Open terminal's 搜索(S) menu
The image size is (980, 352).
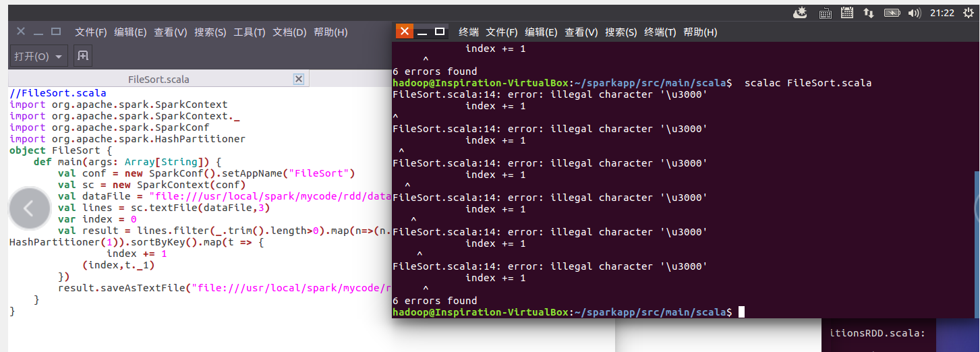621,32
